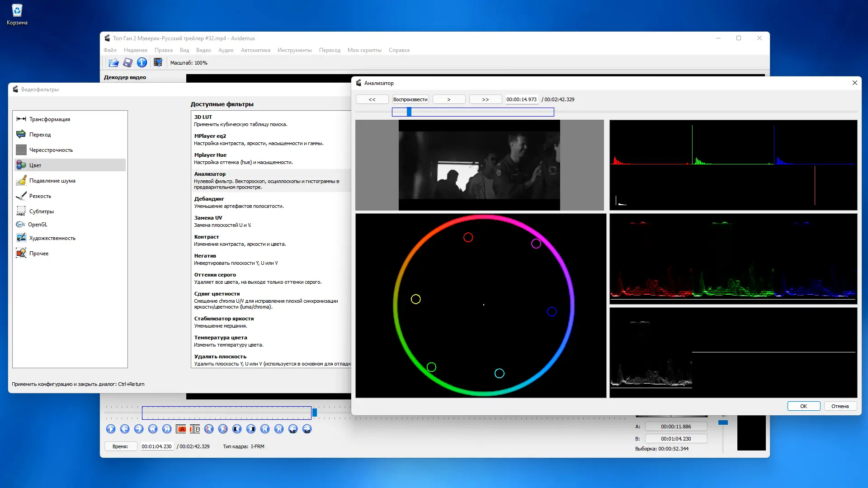Click the Анализатор preview slider handle
The height and width of the screenshot is (488, 868).
pos(409,112)
